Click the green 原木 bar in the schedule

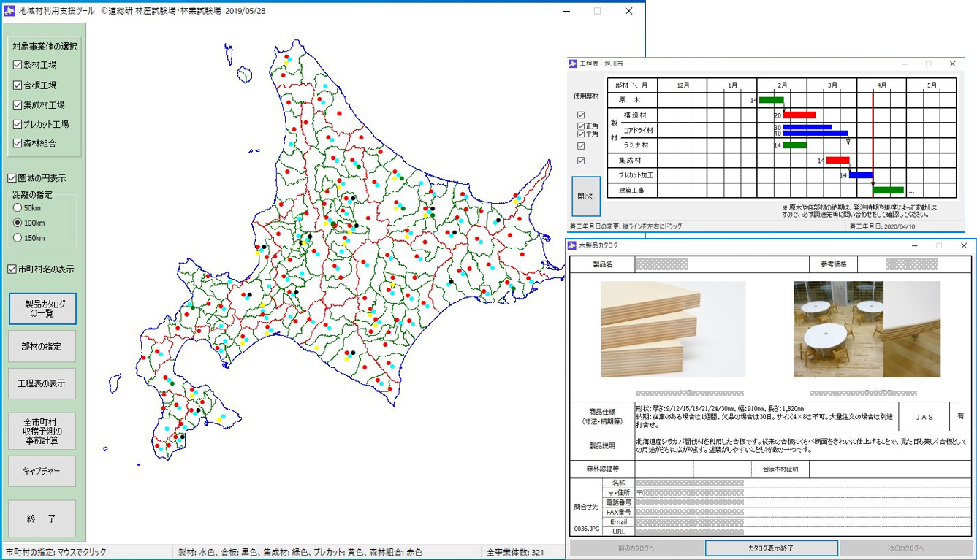pos(771,100)
